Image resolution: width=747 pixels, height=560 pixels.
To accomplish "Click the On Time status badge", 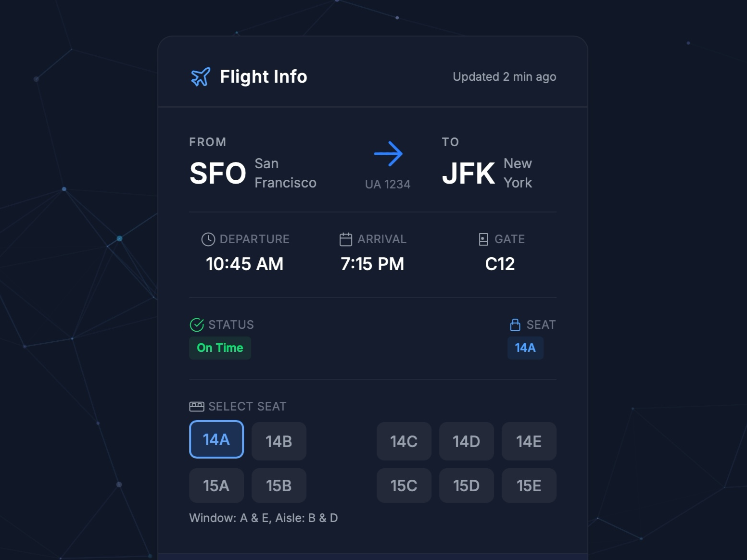I will pyautogui.click(x=220, y=348).
